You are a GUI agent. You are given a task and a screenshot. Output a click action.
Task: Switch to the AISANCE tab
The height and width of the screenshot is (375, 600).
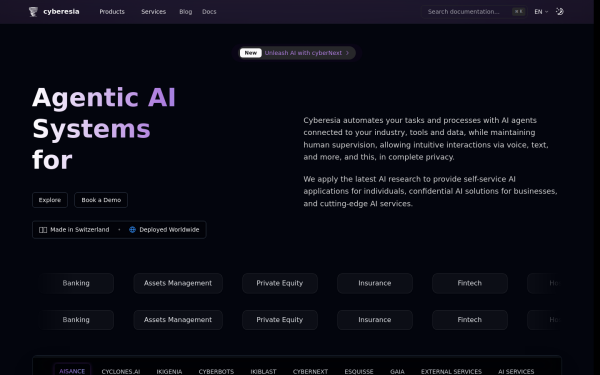pyautogui.click(x=72, y=370)
